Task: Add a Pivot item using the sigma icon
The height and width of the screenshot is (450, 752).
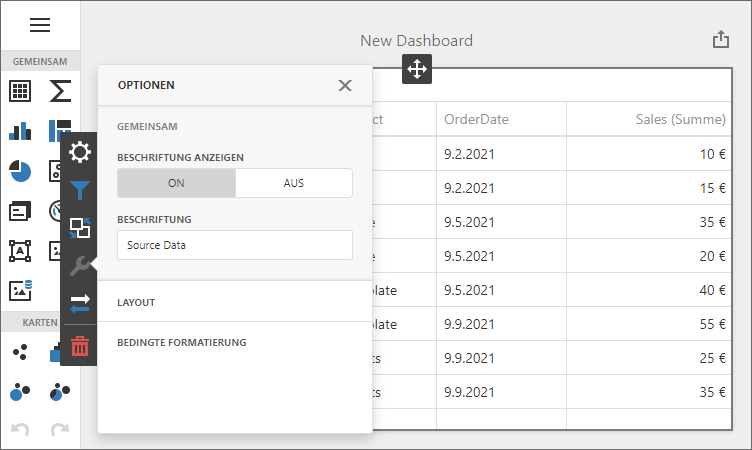Action: tap(60, 91)
